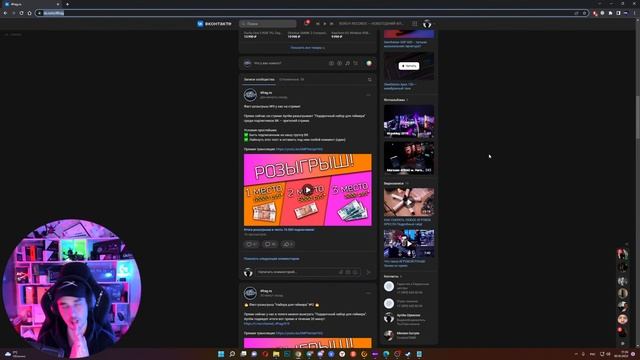Open the VK services grid icon
640x360 pixels.
point(414,24)
